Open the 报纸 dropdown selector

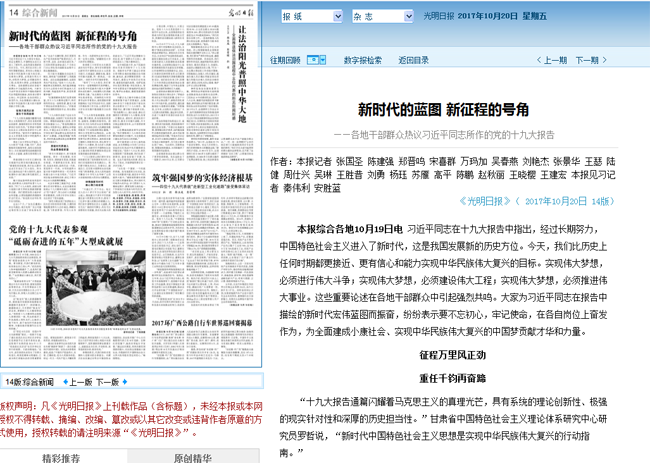[310, 18]
